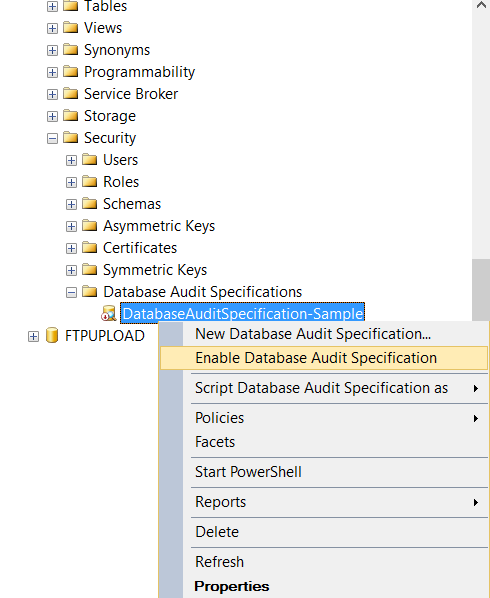Click the Programmability folder icon
This screenshot has height=598, width=490.
(71, 71)
